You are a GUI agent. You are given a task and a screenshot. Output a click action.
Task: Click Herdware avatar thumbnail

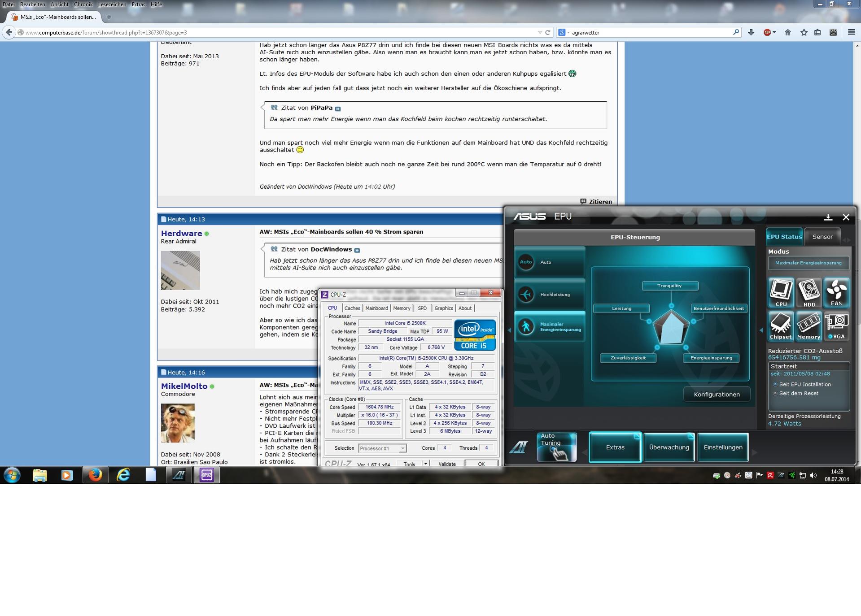[180, 270]
